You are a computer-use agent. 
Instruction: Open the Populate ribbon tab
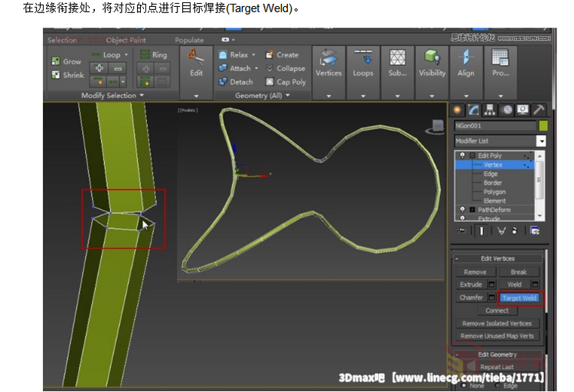189,40
